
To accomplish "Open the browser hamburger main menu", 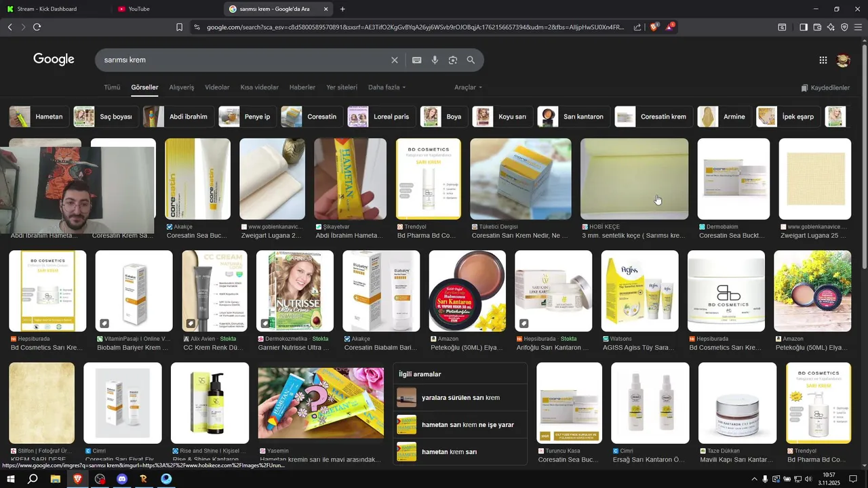I will pyautogui.click(x=858, y=27).
